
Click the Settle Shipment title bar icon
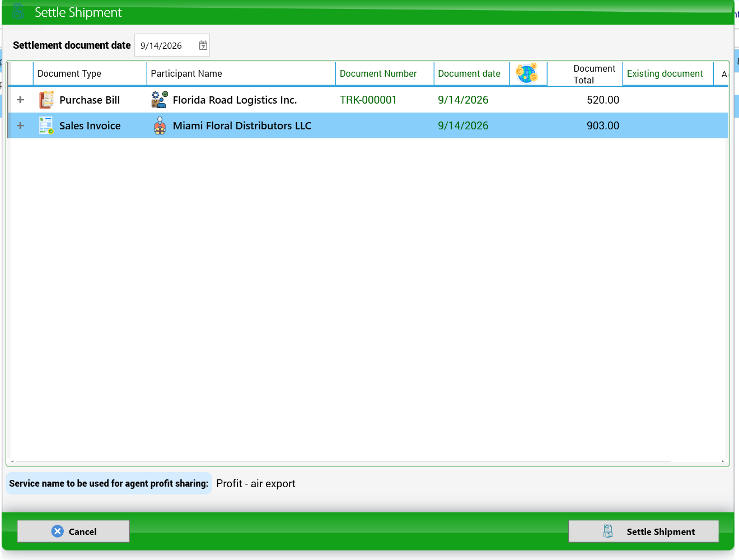tap(18, 12)
